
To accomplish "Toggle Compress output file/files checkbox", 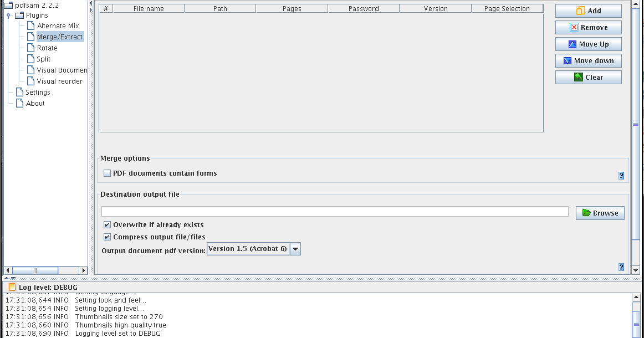I will coord(107,237).
